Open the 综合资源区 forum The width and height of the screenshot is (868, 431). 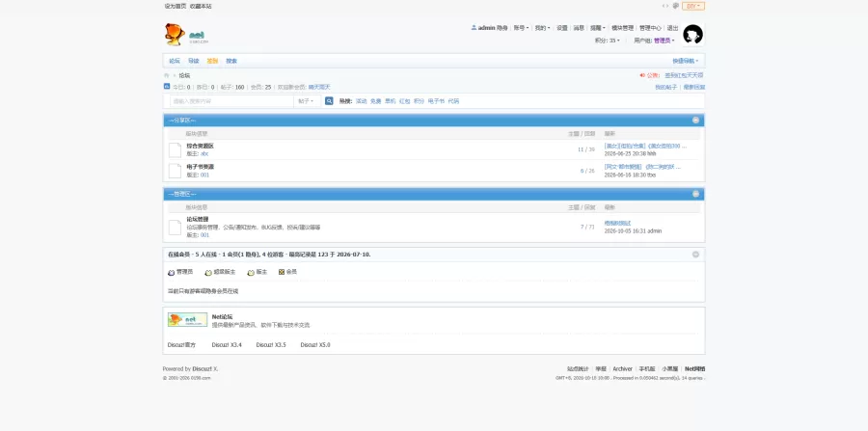pyautogui.click(x=200, y=146)
